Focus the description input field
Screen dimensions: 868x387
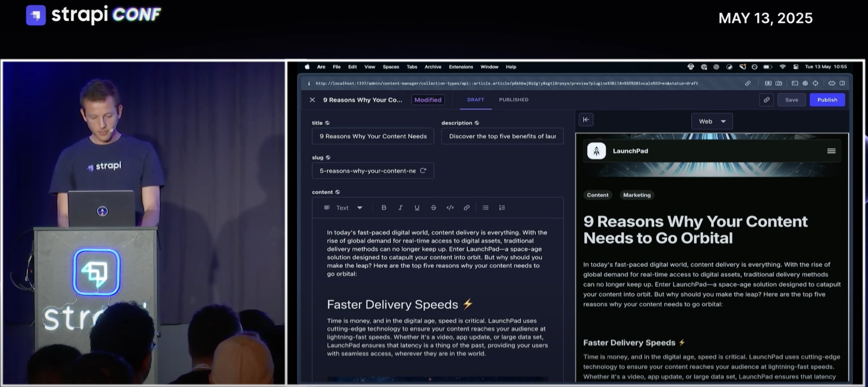(x=502, y=136)
